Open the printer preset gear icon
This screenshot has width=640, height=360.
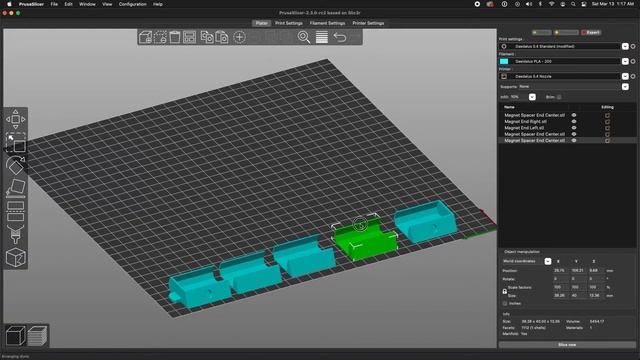pos(633,76)
